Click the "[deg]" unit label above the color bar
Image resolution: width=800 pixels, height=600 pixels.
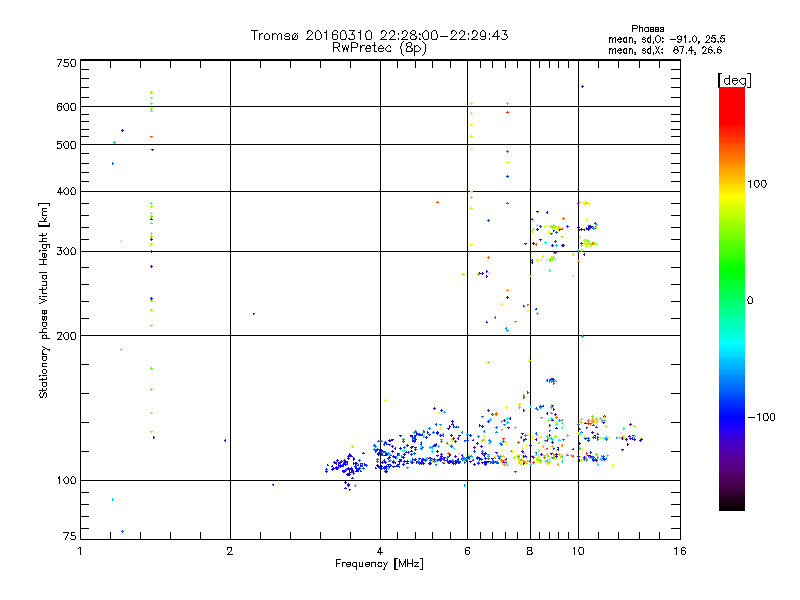point(734,80)
